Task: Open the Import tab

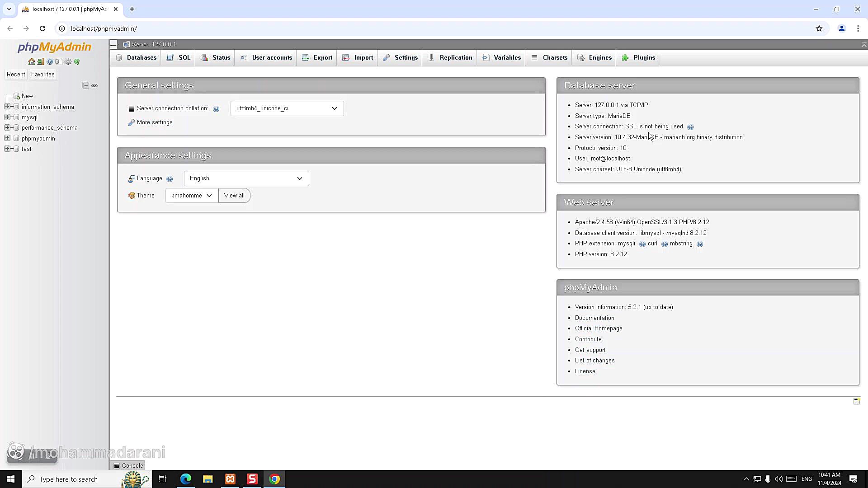Action: (x=358, y=58)
